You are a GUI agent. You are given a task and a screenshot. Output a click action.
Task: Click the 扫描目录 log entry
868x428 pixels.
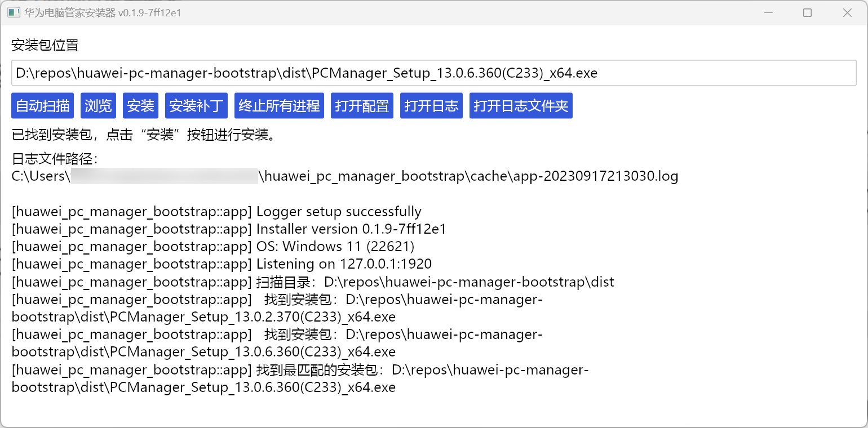click(x=313, y=282)
